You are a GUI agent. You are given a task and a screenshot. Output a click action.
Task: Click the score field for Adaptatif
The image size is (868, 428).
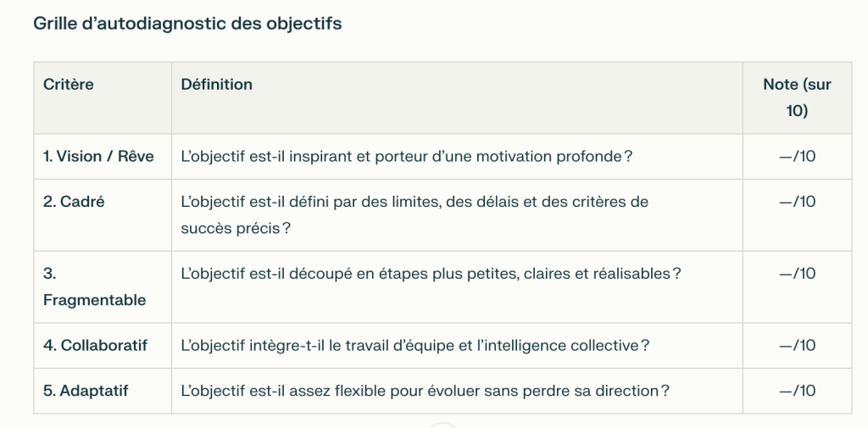pos(797,391)
